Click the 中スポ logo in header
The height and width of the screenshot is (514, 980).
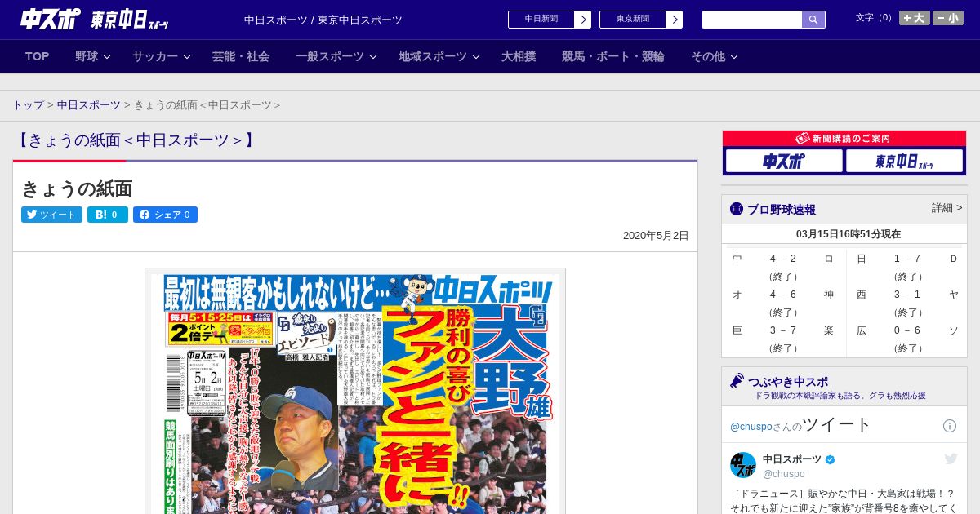pyautogui.click(x=51, y=19)
